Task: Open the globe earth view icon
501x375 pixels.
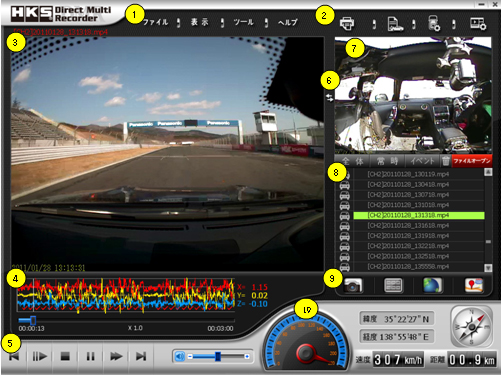Action: pos(432,285)
